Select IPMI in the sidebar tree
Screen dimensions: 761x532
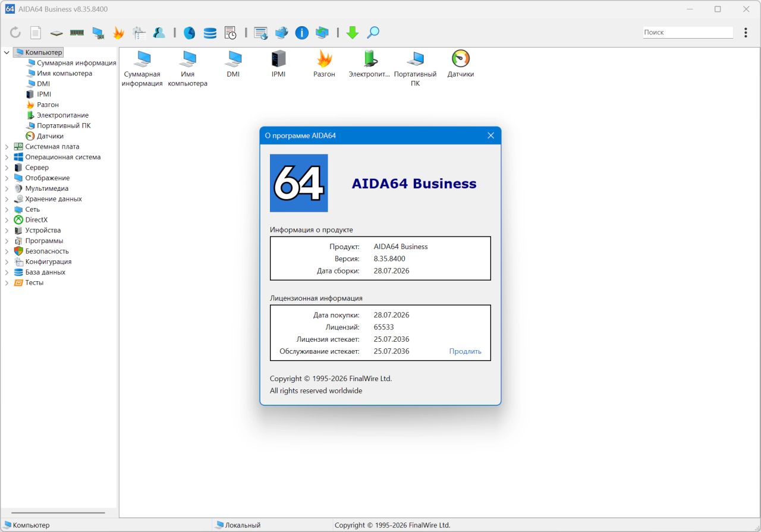pos(44,95)
